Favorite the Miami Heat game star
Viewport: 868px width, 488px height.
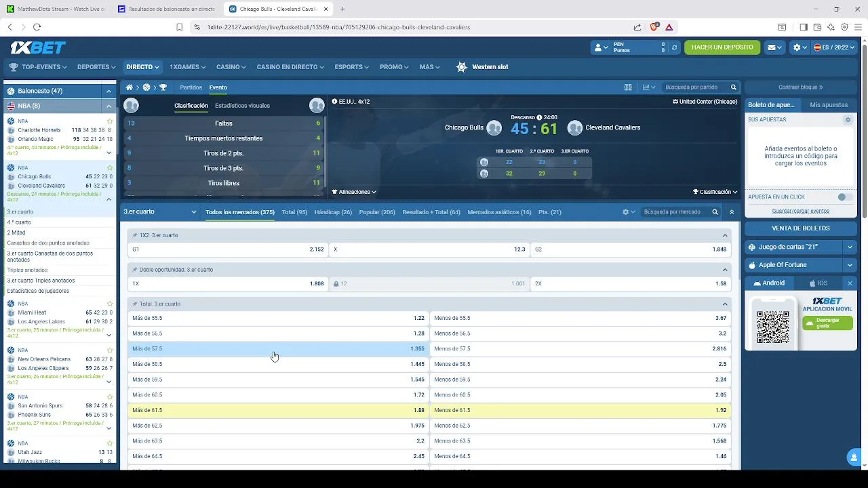(110, 304)
